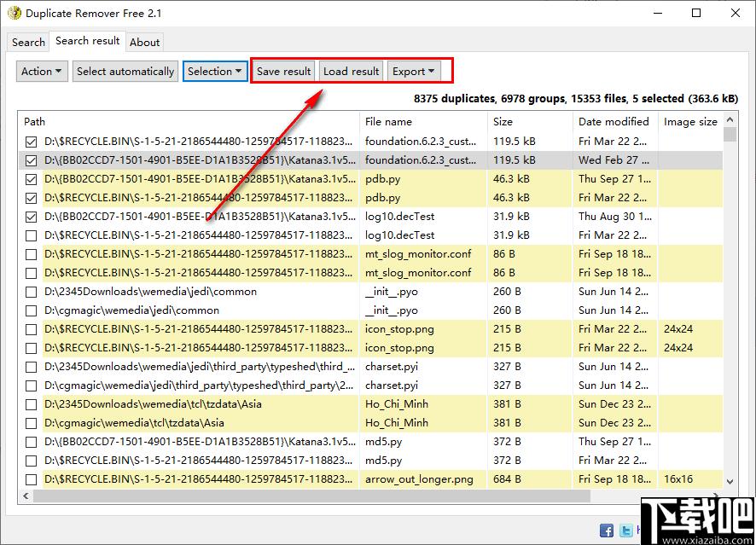Check the md5.py RECYCLE.BIN row checkbox
The image size is (756, 545).
32,461
